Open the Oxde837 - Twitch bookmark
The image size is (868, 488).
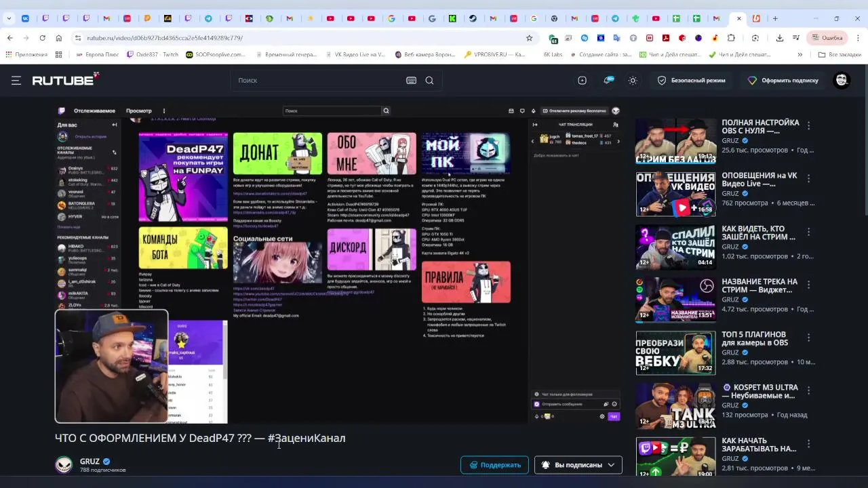tap(153, 54)
